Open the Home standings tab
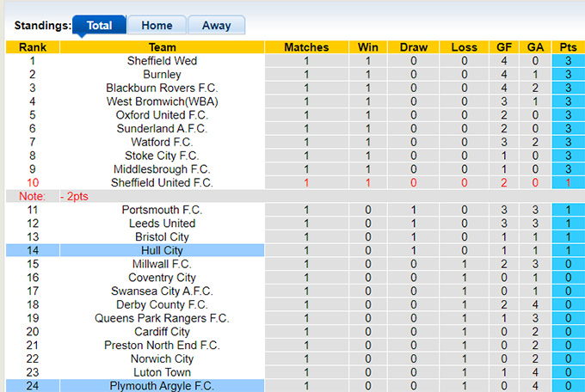The height and width of the screenshot is (392, 585). 157,26
